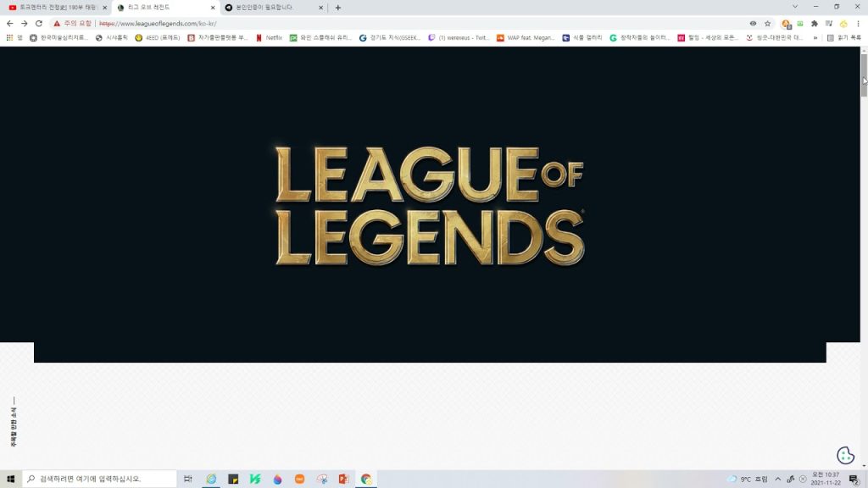Launch PowerPoint from the taskbar

[x=343, y=479]
